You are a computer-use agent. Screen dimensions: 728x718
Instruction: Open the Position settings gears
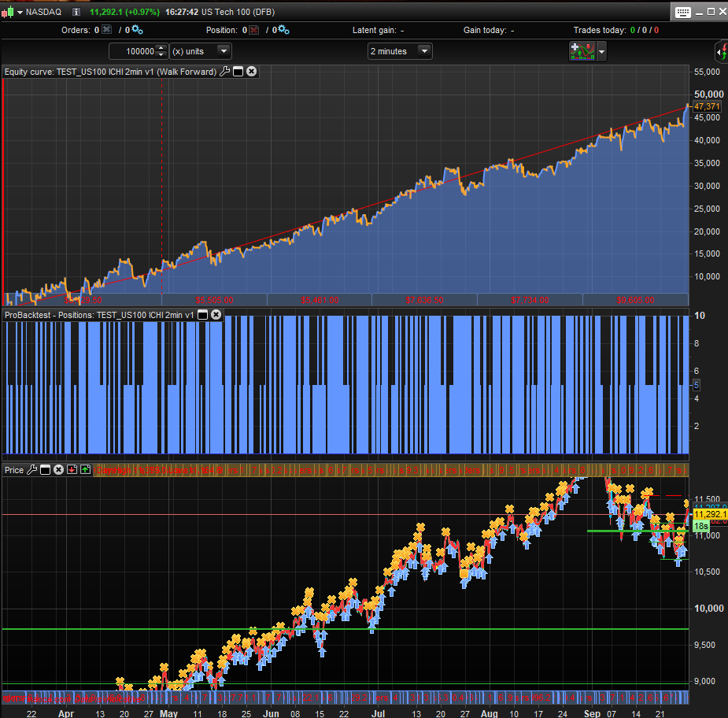[x=283, y=30]
